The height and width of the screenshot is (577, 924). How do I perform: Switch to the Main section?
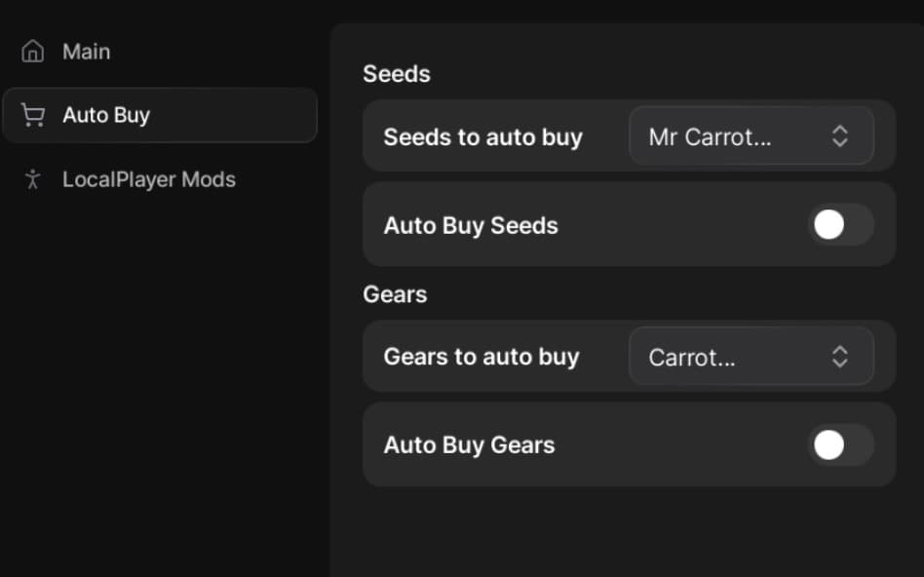coord(86,51)
